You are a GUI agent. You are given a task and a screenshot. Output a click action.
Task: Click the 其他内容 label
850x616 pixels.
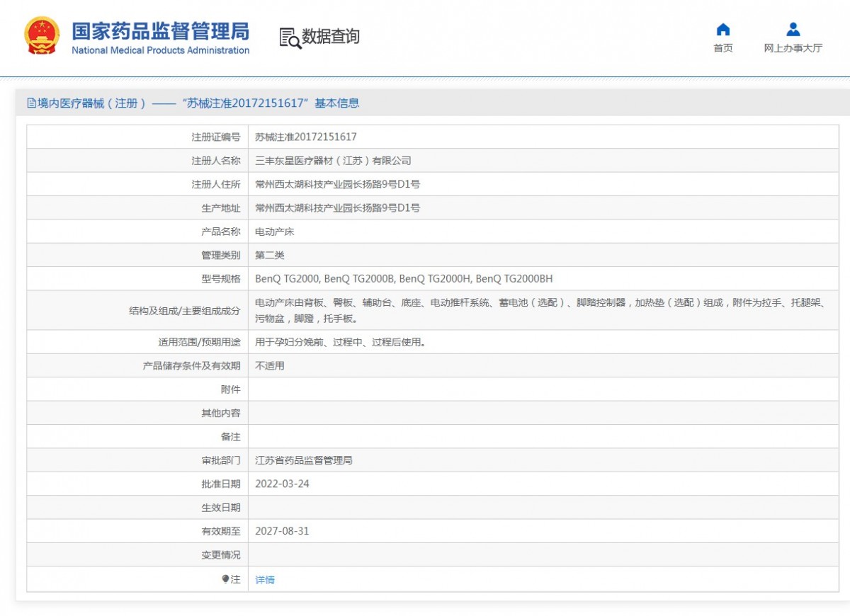[221, 413]
